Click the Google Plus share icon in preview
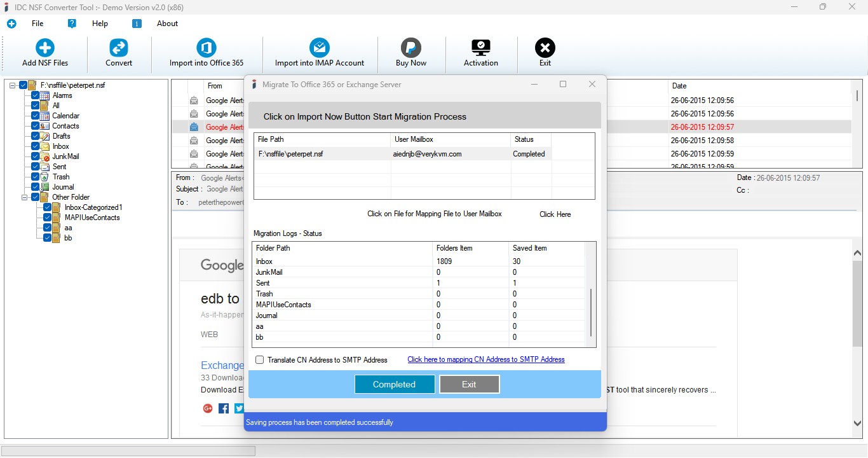Viewport: 868px width, 458px height. pyautogui.click(x=208, y=408)
